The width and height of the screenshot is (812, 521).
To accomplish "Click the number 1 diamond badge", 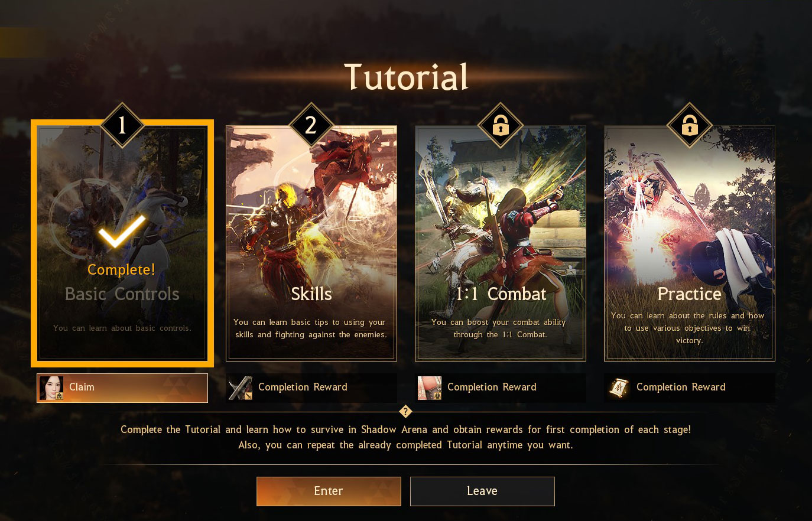I will click(x=122, y=125).
